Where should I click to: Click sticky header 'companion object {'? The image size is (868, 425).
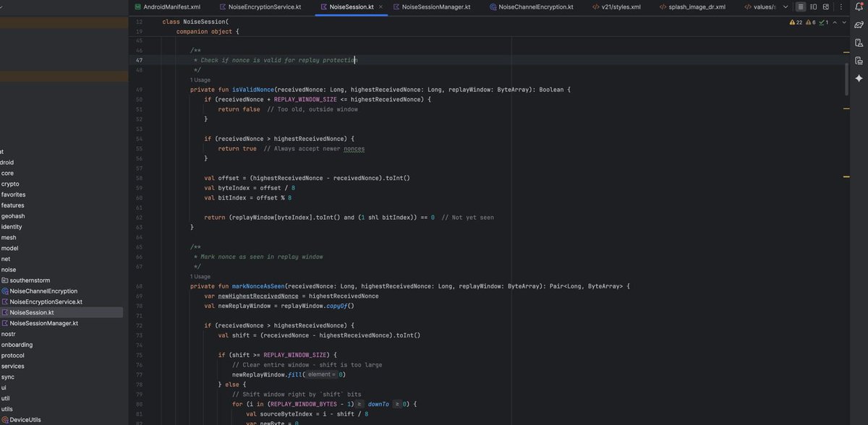tap(208, 32)
